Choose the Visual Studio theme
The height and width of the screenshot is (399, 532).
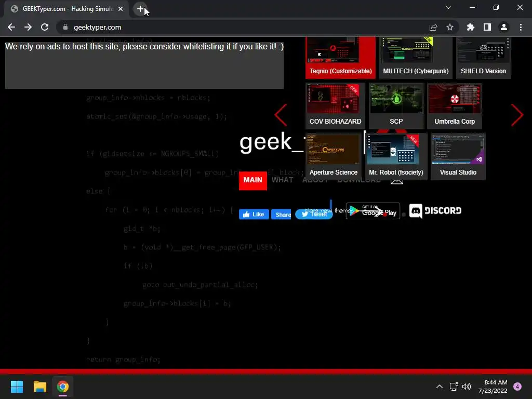pos(458,156)
